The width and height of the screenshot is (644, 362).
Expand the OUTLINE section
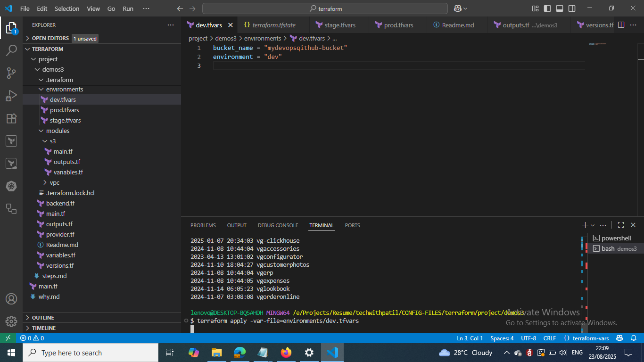click(x=42, y=318)
